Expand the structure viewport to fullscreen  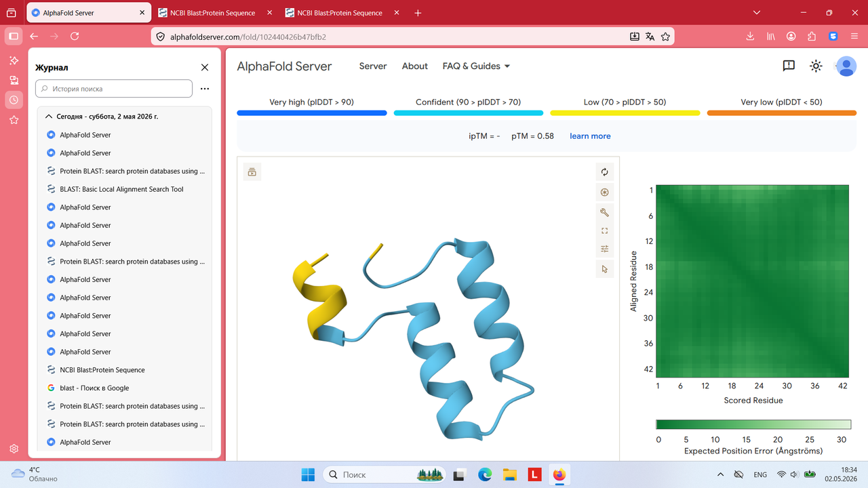pyautogui.click(x=604, y=231)
